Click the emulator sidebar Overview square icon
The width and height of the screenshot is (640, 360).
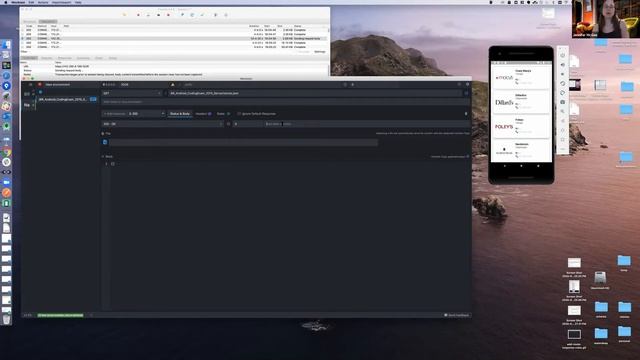tap(562, 140)
